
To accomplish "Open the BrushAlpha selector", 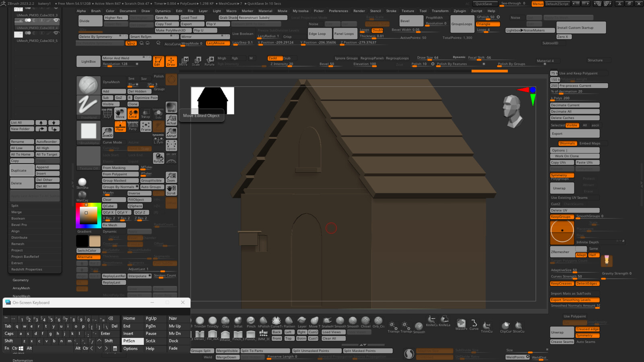I will click(x=89, y=132).
